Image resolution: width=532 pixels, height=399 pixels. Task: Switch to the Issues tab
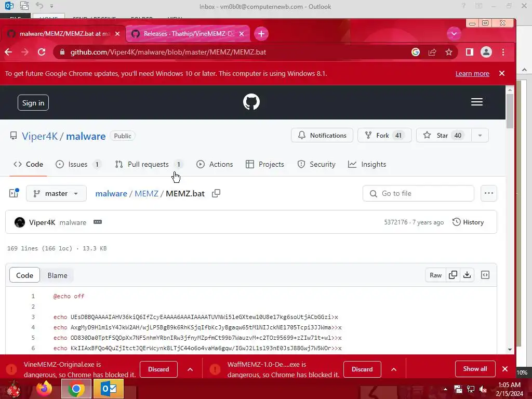[x=78, y=164]
